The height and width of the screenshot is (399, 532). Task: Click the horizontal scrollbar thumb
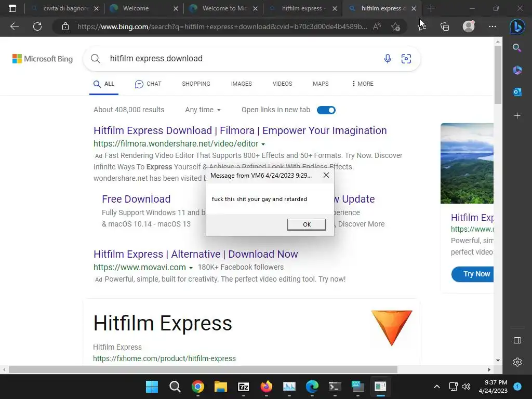pyautogui.click(x=203, y=369)
